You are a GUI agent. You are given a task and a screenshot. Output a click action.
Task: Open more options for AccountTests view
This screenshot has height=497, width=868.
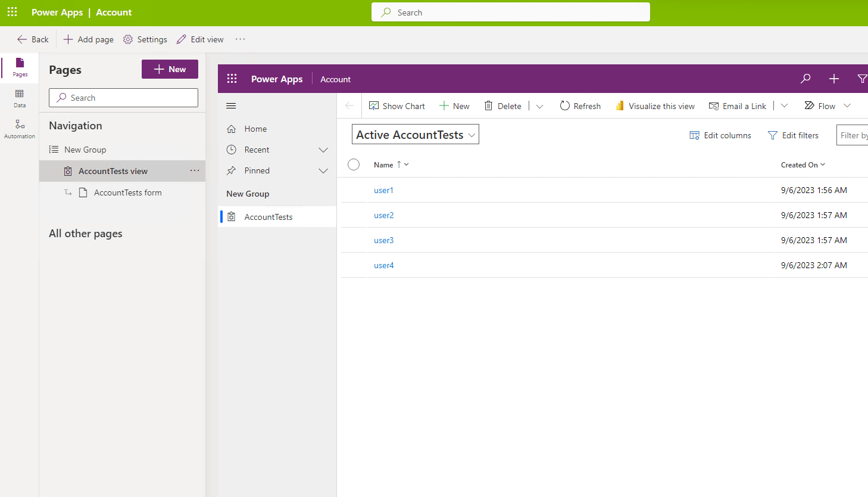(195, 170)
